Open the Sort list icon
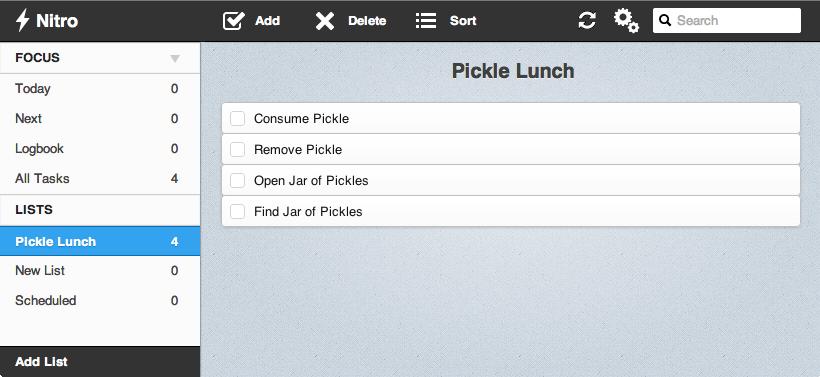This screenshot has width=820, height=377. click(x=426, y=21)
